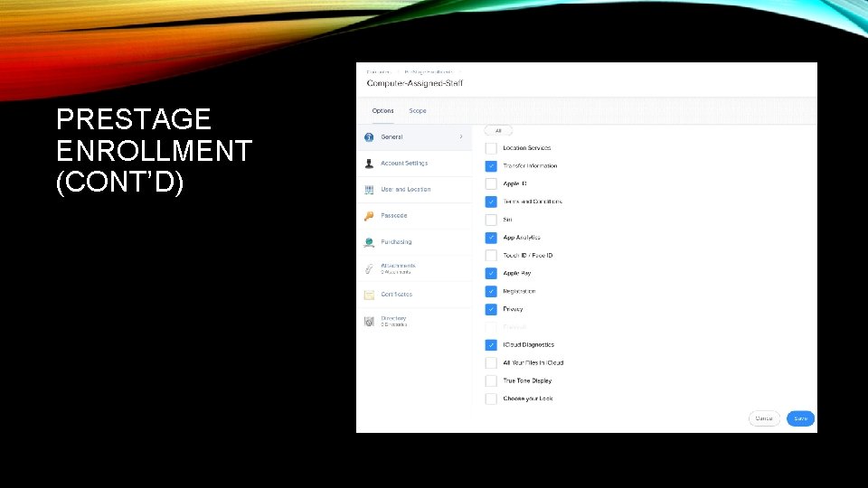Click the Certificates icon in sidebar
Viewport: 868px width, 488px height.
point(369,295)
